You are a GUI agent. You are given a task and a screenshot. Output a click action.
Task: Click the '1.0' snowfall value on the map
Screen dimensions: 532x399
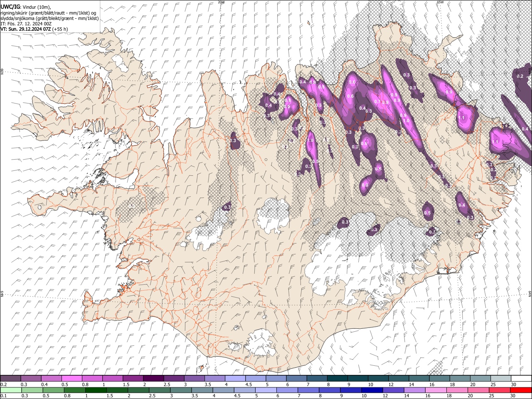click(x=406, y=121)
